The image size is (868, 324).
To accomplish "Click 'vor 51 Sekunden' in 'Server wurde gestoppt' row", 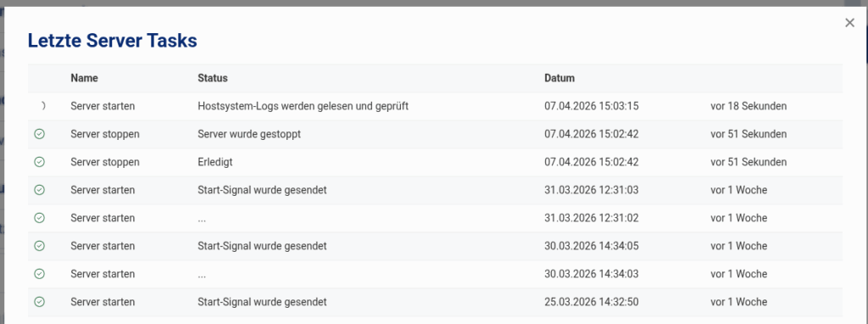I will [748, 134].
